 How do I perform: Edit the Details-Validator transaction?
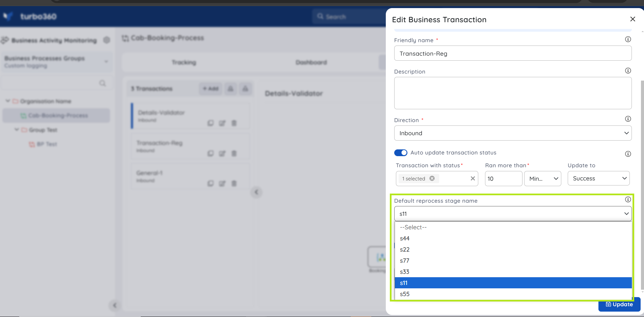222,123
